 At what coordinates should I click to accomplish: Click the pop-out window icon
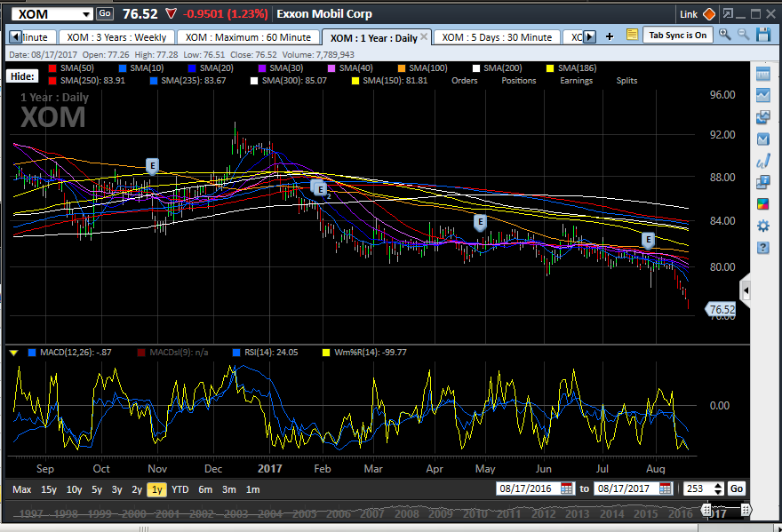pos(728,14)
